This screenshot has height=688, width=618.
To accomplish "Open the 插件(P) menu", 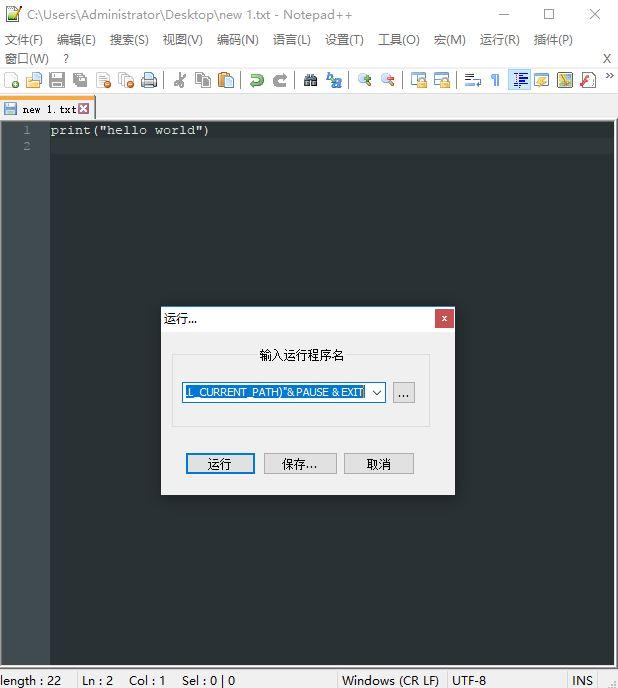I will 553,40.
